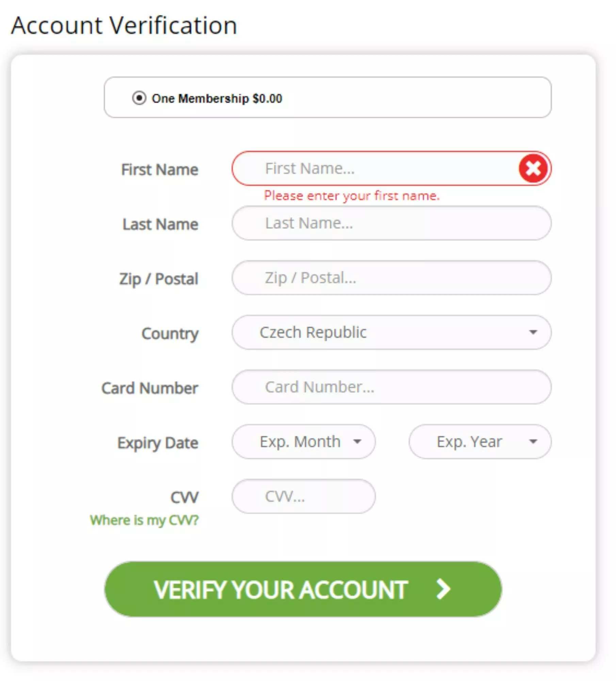Open the Country dropdown showing Czech Republic

[391, 332]
